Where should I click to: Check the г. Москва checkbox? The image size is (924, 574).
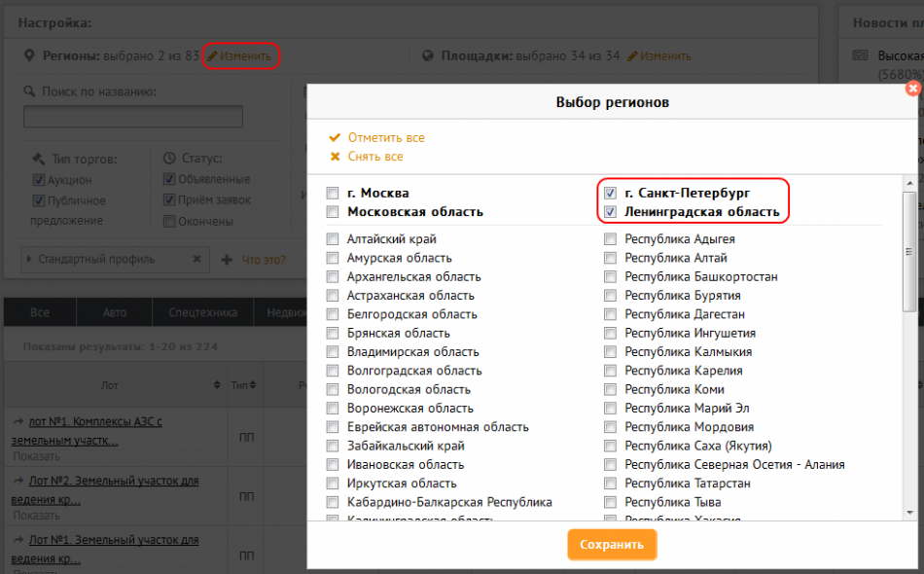[333, 193]
